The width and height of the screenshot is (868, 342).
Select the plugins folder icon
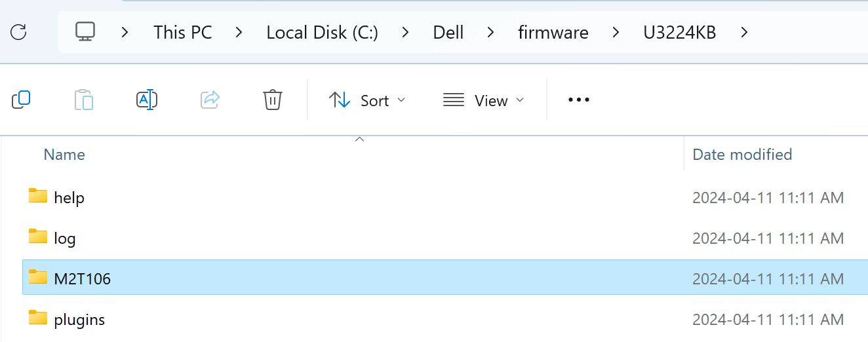(38, 318)
